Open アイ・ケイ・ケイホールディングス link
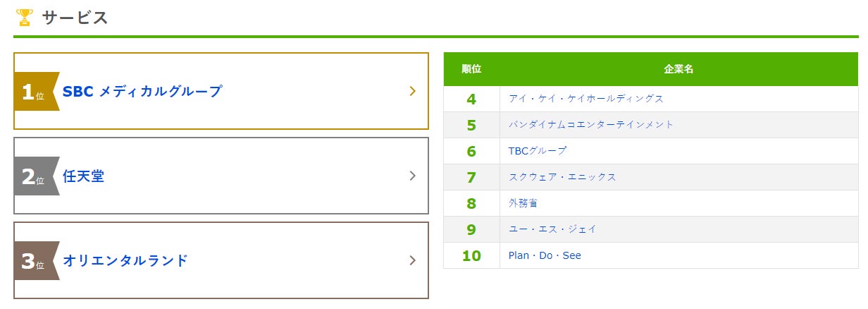The image size is (868, 309). [x=586, y=99]
